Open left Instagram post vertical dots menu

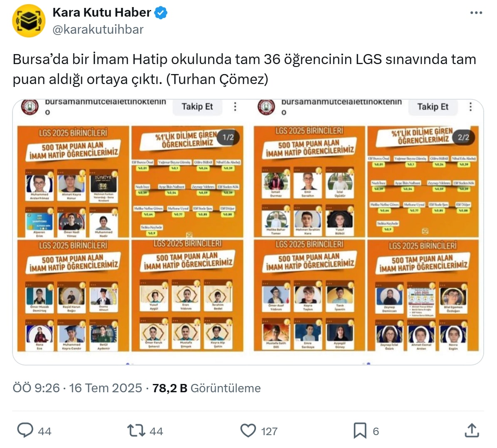coord(235,106)
